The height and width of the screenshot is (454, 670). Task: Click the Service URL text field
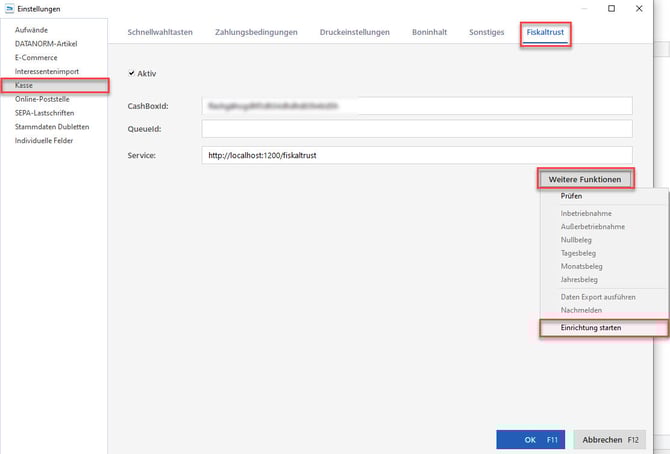coord(416,155)
